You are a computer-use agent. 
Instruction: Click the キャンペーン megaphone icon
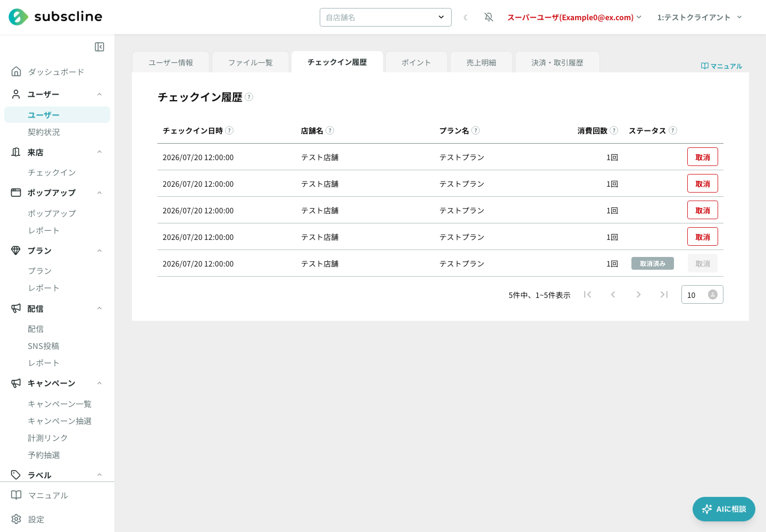coord(16,383)
